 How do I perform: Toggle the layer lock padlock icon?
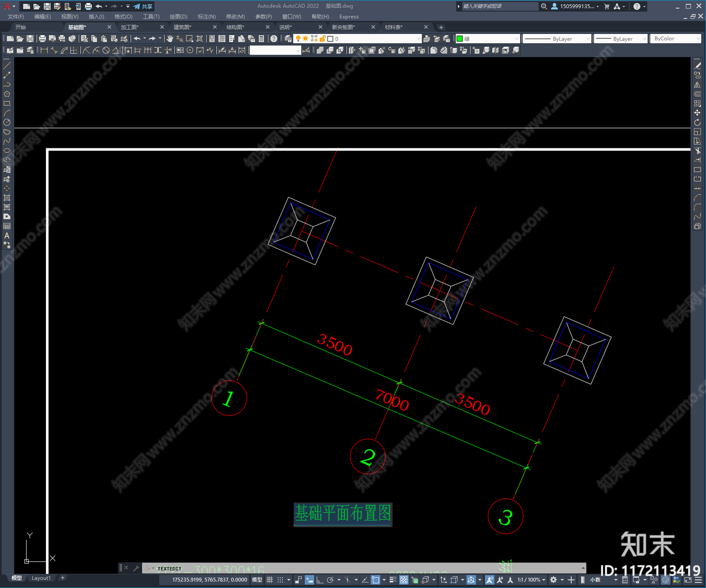click(323, 39)
